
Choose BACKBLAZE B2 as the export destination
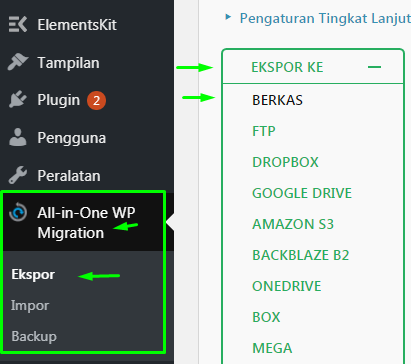pos(301,255)
